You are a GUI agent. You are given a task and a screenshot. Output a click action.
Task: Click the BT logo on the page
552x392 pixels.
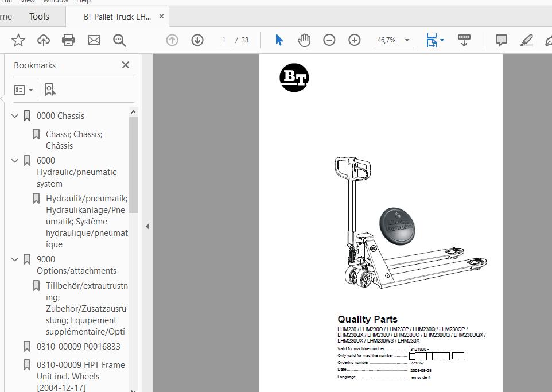[x=294, y=77]
